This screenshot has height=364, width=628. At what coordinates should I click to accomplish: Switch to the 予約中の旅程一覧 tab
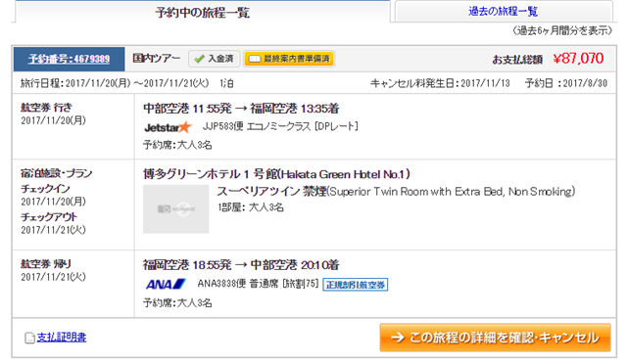tap(202, 12)
